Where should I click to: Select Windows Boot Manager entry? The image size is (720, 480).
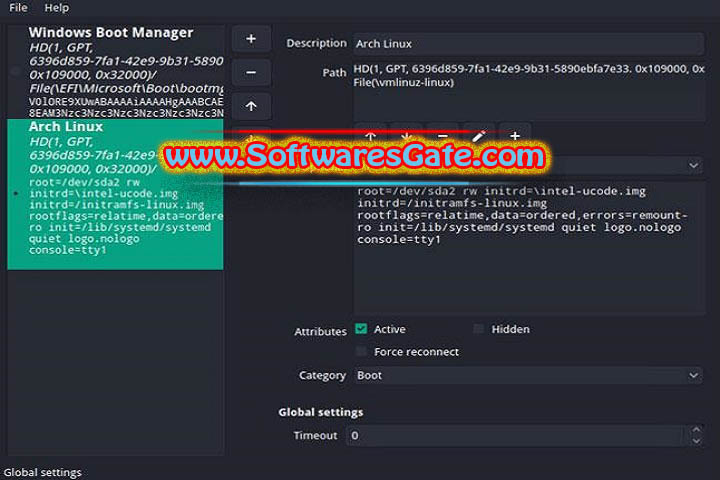pyautogui.click(x=115, y=72)
